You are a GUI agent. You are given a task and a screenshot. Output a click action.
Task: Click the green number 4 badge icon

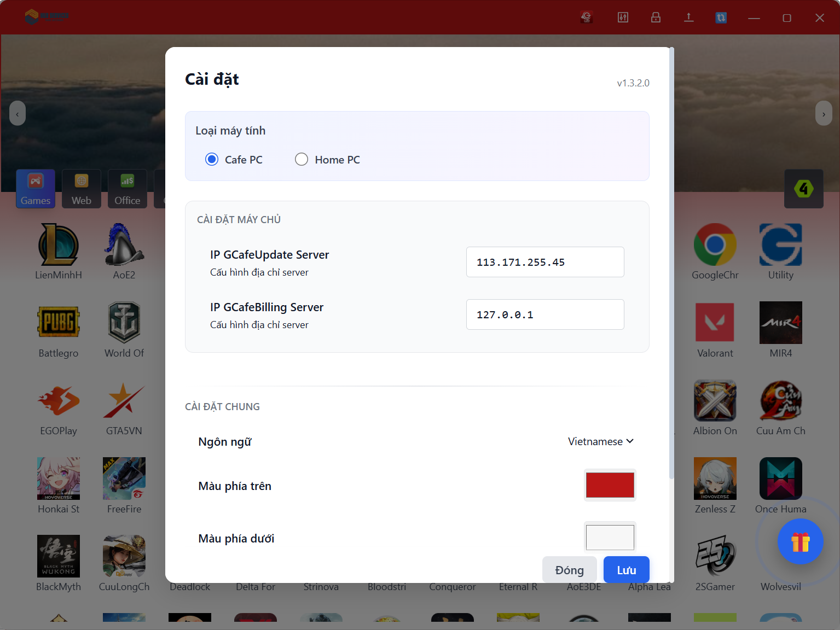click(804, 189)
